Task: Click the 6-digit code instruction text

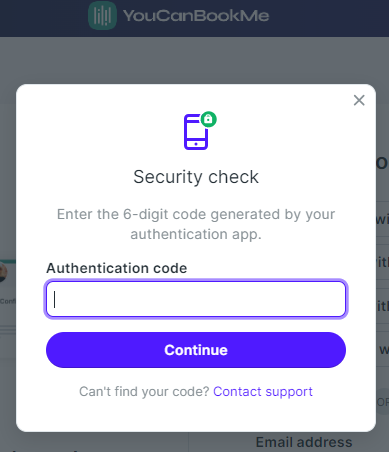Action: pyautogui.click(x=196, y=224)
